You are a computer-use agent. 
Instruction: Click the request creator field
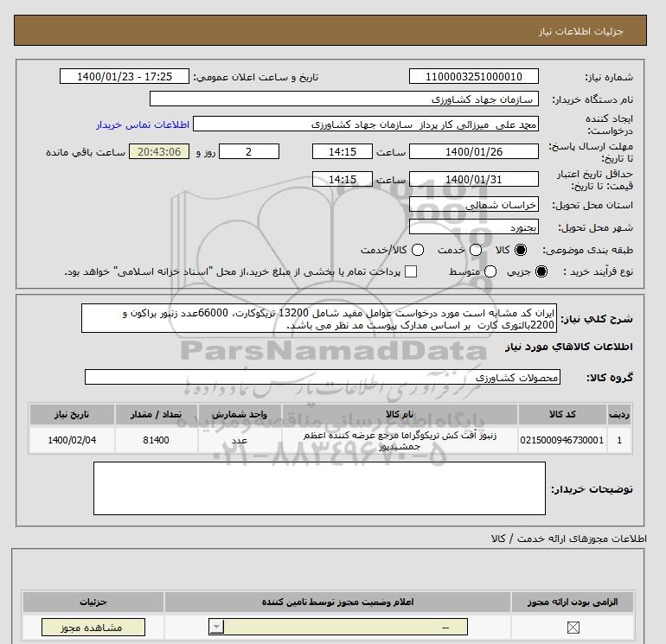click(366, 124)
